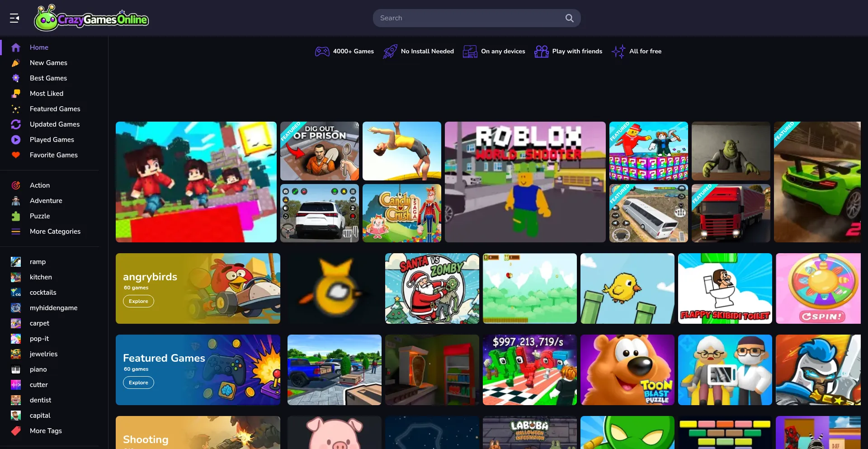Click the CrazyGamesOnline logo
868x449 pixels.
pos(91,18)
